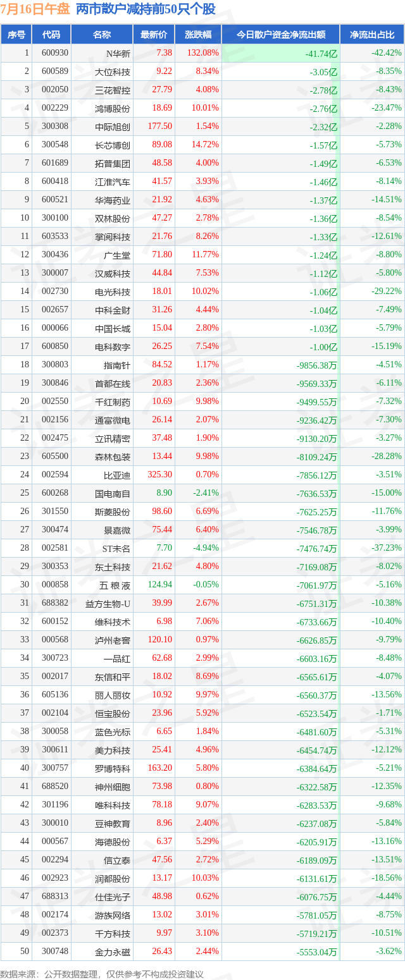The width and height of the screenshot is (405, 980).
Task: Click 千方科技 net outflow -5719.21万
Action: coord(317,933)
